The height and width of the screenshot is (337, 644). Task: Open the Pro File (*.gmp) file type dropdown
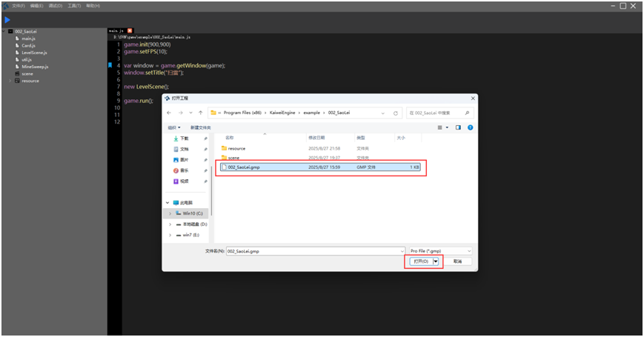[441, 251]
